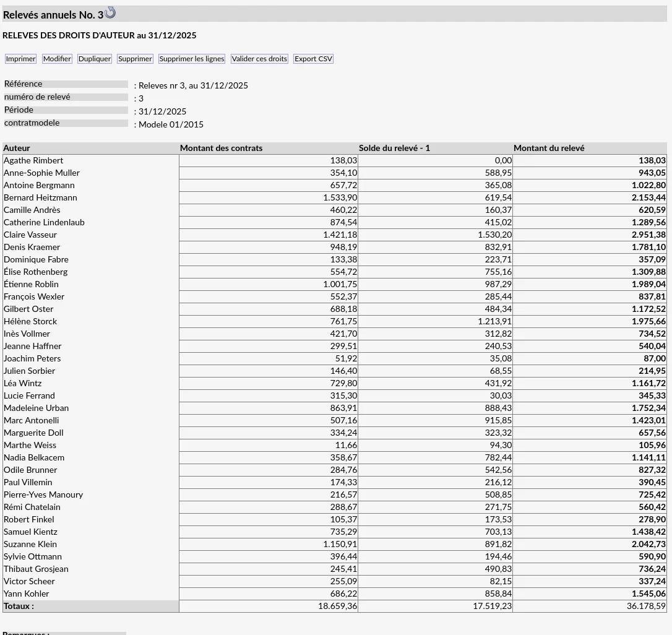672x635 pixels.
Task: Click the refresh icon beside Relevés annuels No. 3
Action: click(x=110, y=13)
